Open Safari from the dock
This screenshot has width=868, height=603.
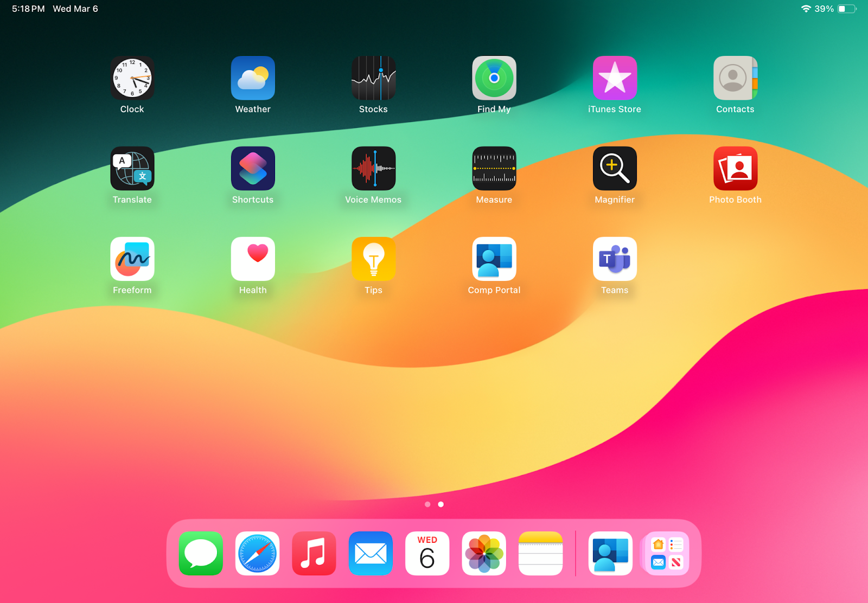tap(257, 554)
